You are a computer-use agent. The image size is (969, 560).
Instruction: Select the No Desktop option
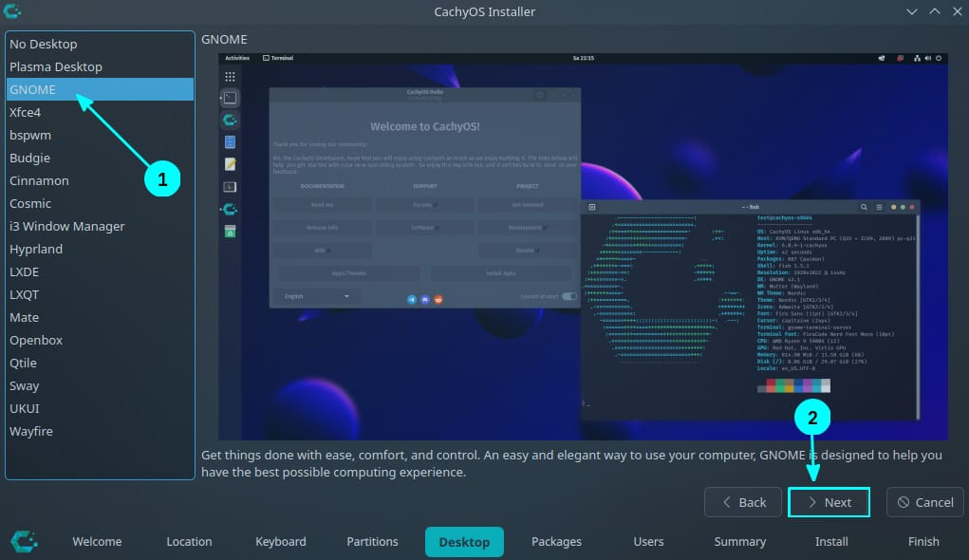(44, 44)
